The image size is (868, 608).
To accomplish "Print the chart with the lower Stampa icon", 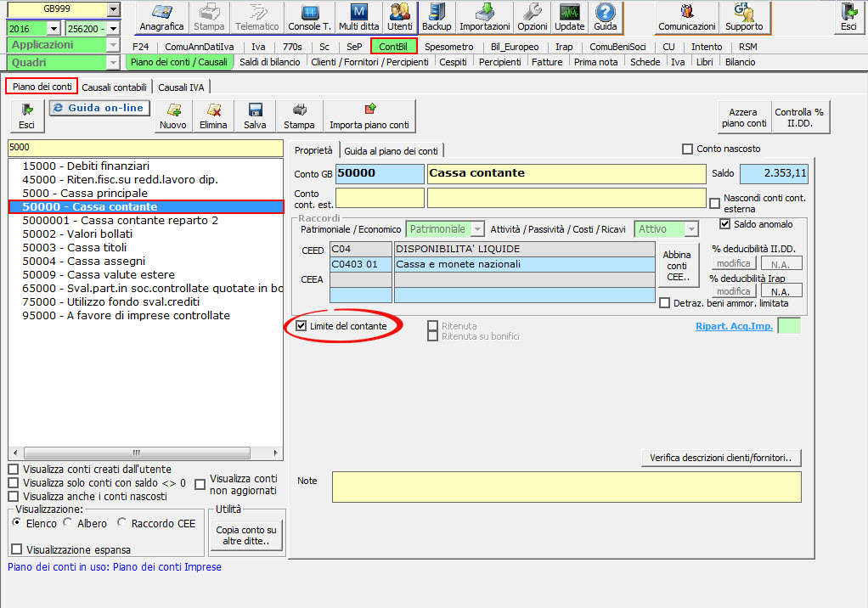I will point(299,116).
